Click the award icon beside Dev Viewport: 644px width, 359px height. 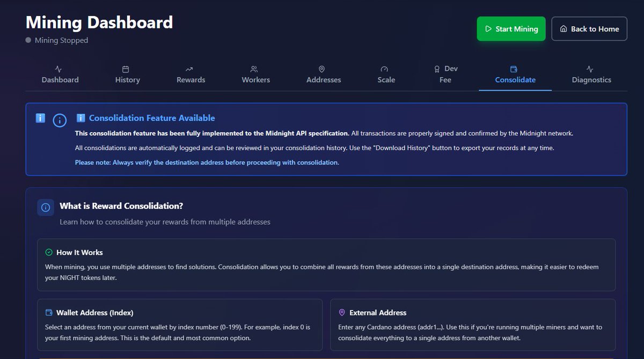pos(437,69)
